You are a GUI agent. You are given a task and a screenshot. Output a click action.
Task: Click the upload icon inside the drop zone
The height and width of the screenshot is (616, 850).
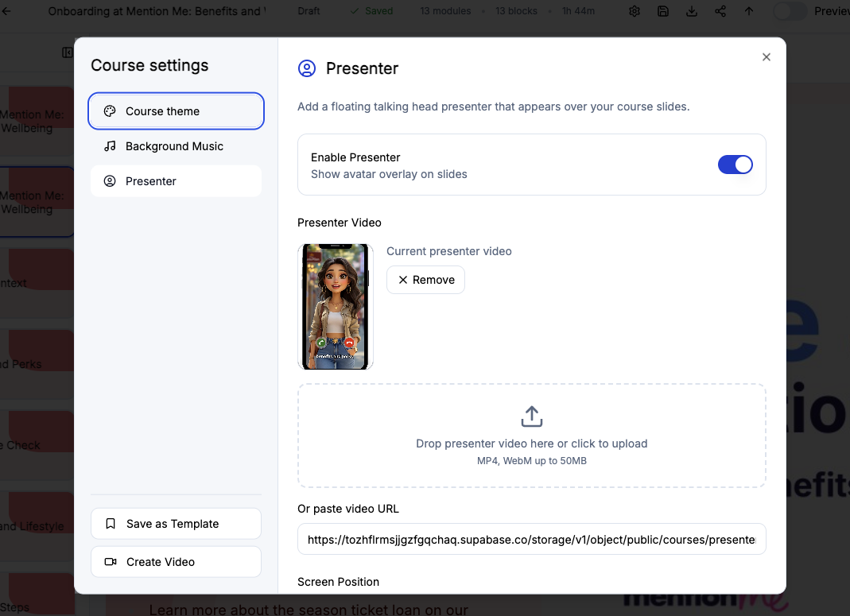coord(531,416)
